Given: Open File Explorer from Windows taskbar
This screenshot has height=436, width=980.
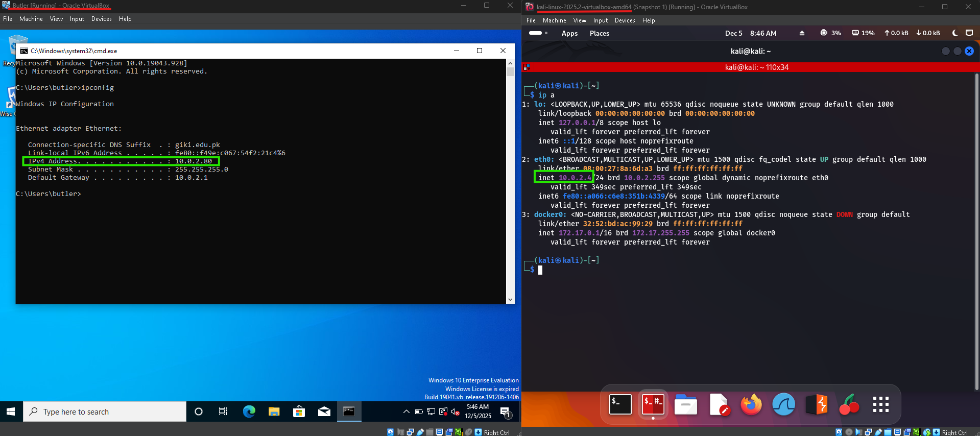Looking at the screenshot, I should coord(274,411).
